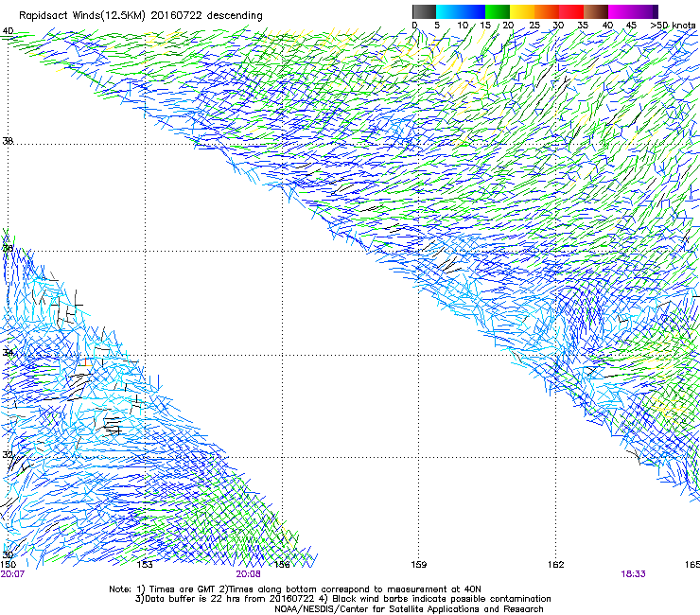This screenshot has height=615, width=700.
Task: Click the legend tick label '35'
Action: (583, 26)
